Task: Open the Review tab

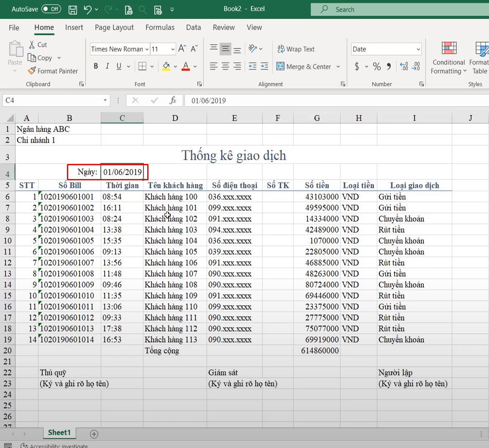Action: coord(223,27)
